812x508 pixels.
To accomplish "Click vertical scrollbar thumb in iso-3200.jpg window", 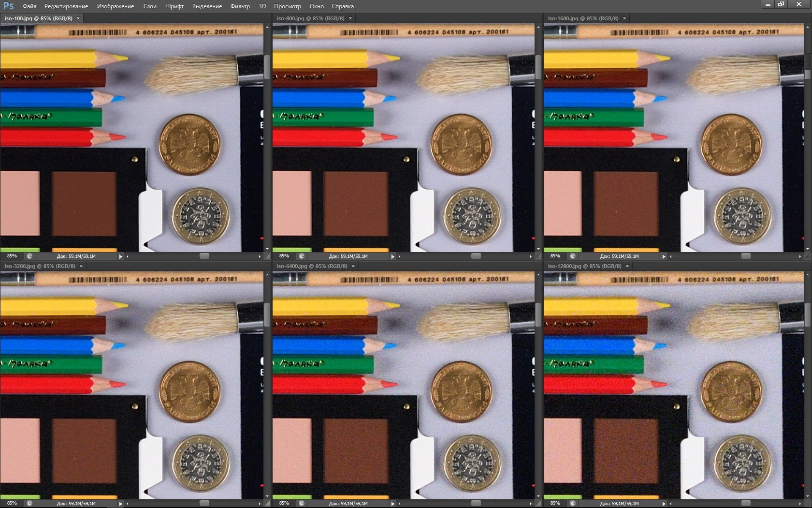I will click(267, 315).
